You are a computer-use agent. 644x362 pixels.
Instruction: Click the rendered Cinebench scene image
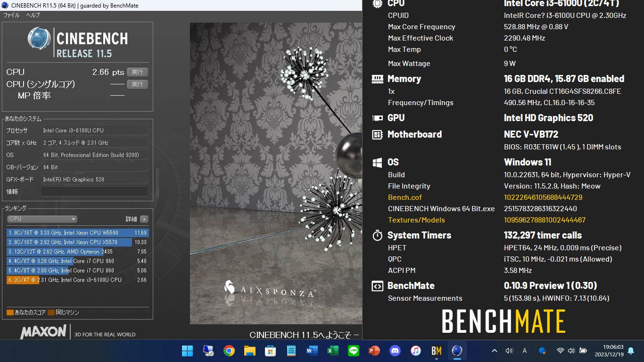(x=276, y=173)
